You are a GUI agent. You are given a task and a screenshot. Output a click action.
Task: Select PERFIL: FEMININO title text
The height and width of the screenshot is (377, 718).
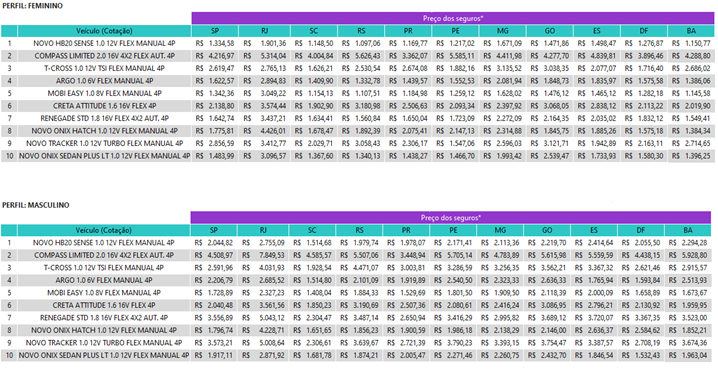point(32,6)
